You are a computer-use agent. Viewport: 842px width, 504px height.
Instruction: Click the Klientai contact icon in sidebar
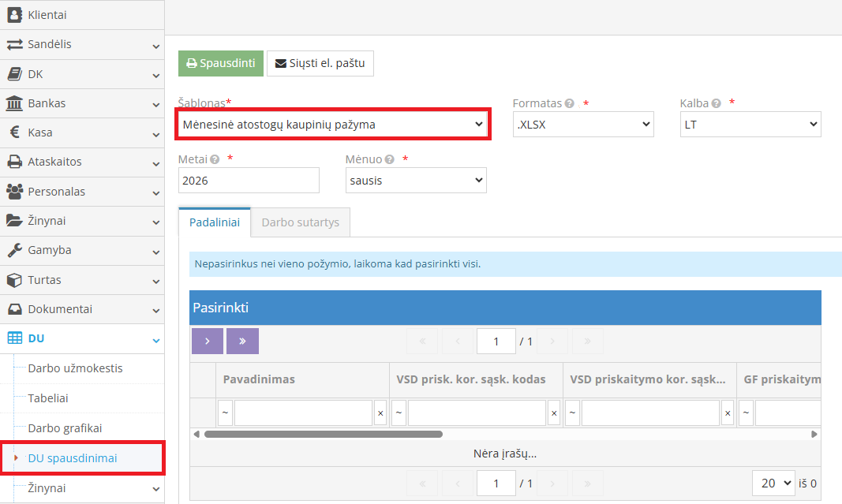click(x=14, y=15)
